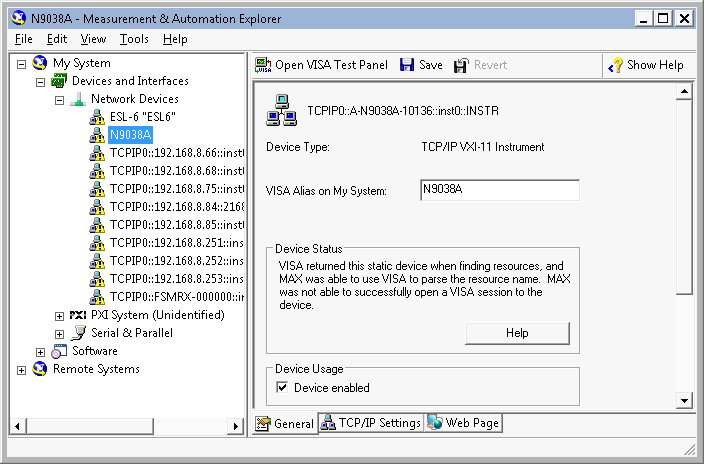The width and height of the screenshot is (704, 464).
Task: Click the PXI System icon
Action: pos(78,315)
